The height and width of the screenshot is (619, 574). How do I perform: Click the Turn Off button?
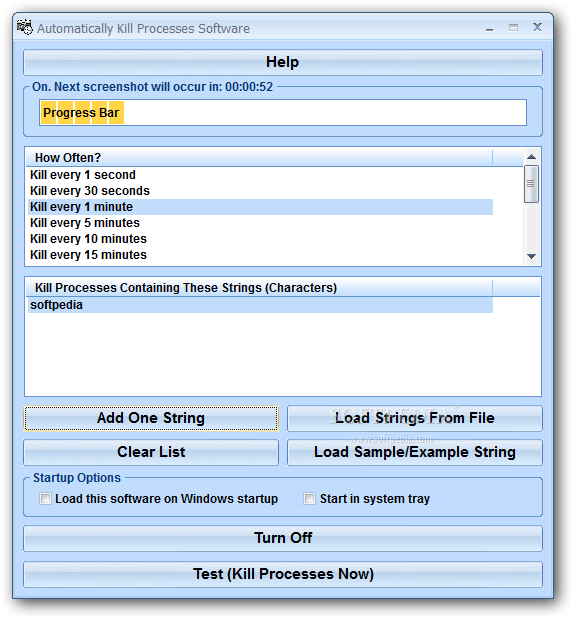[x=283, y=538]
